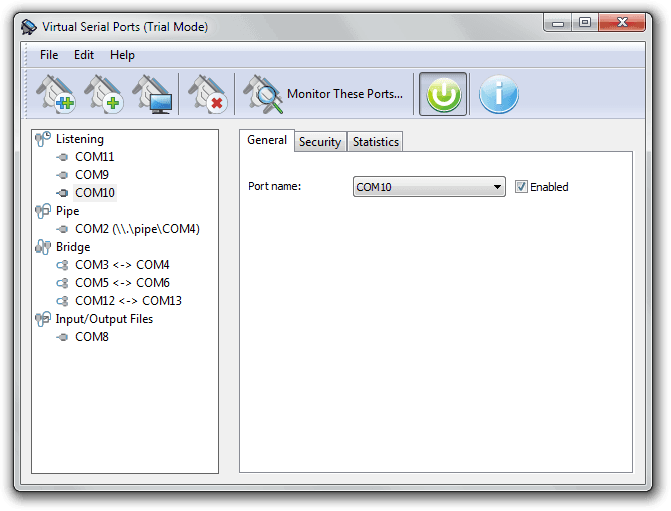Click the plug icon beside COM10
The width and height of the screenshot is (671, 511).
(62, 193)
